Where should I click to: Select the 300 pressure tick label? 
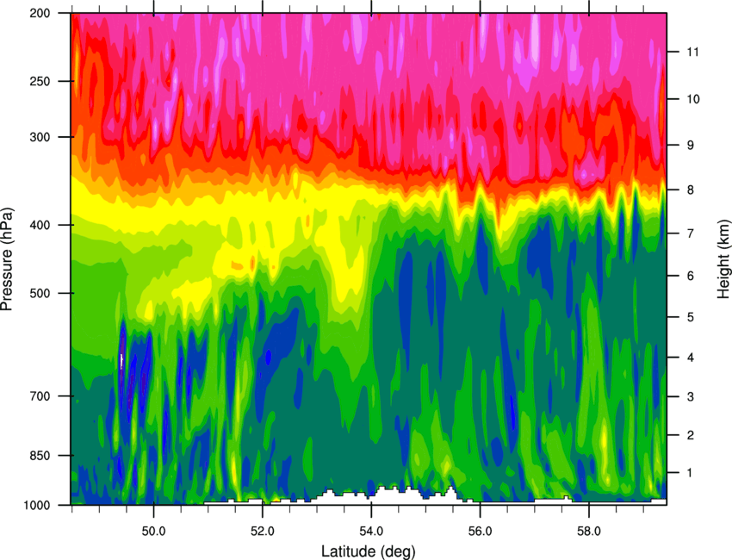(40, 137)
